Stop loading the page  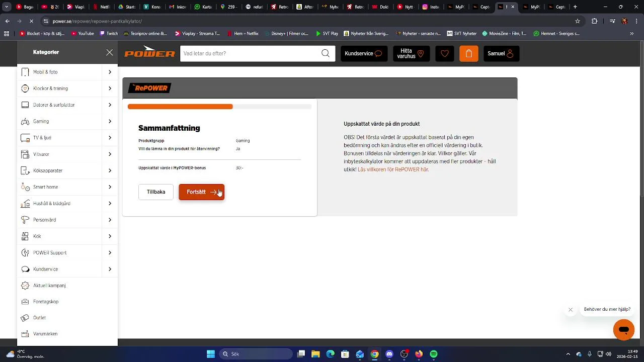[x=31, y=21]
